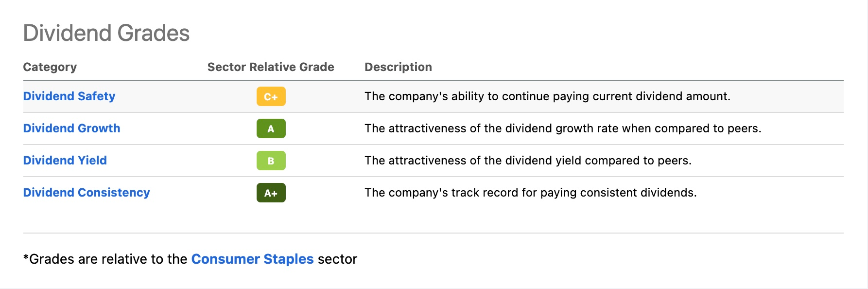Screen dimensions: 868x289
Task: Open the Dividend Safety link
Action: (x=69, y=96)
